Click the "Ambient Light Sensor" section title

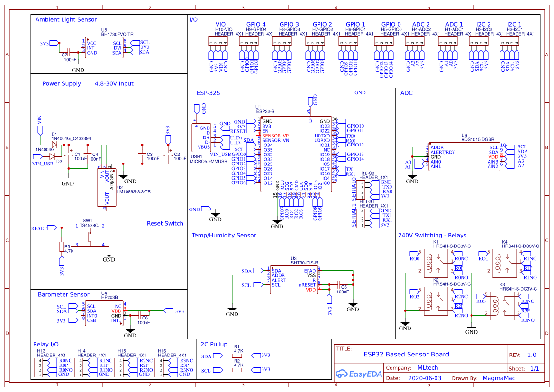pyautogui.click(x=66, y=20)
